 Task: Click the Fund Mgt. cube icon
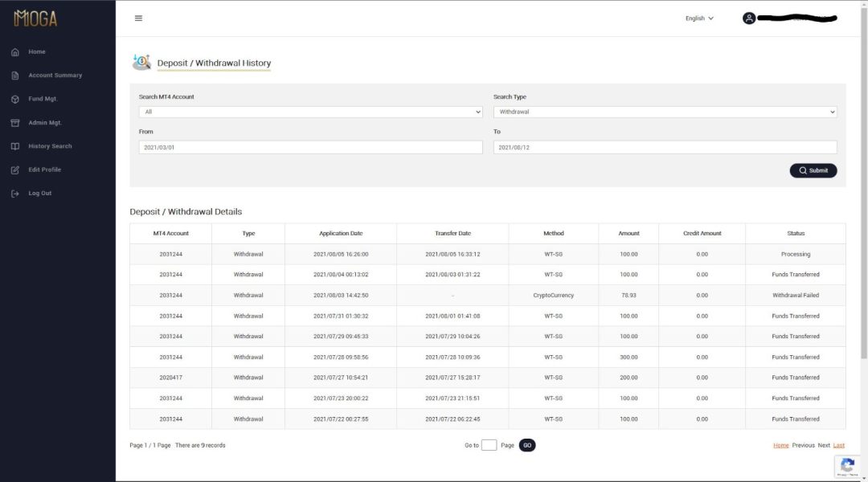15,100
